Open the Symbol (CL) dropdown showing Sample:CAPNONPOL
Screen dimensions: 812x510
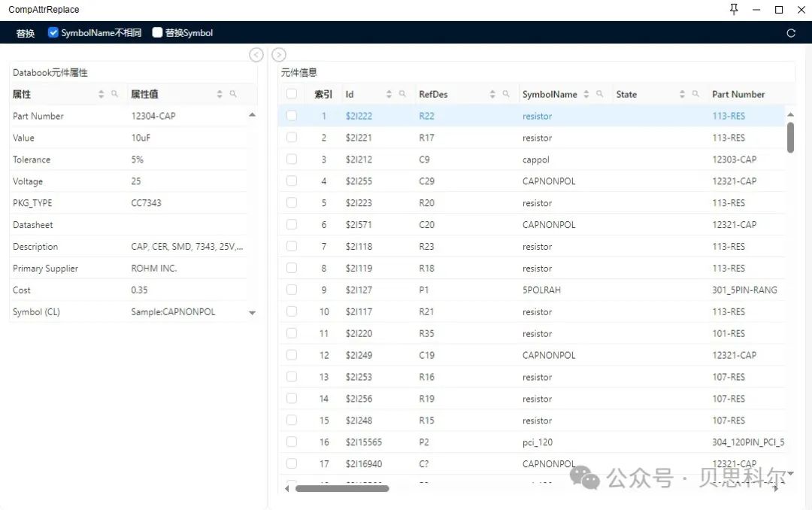(x=253, y=311)
